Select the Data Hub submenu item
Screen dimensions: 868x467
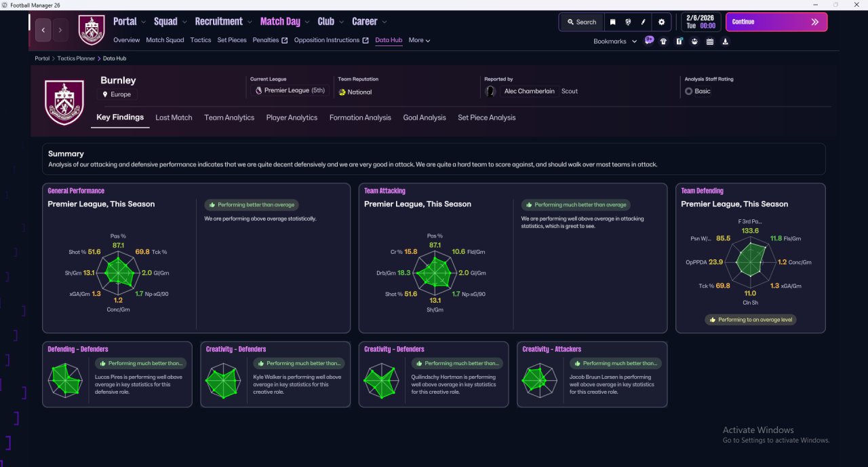(389, 40)
